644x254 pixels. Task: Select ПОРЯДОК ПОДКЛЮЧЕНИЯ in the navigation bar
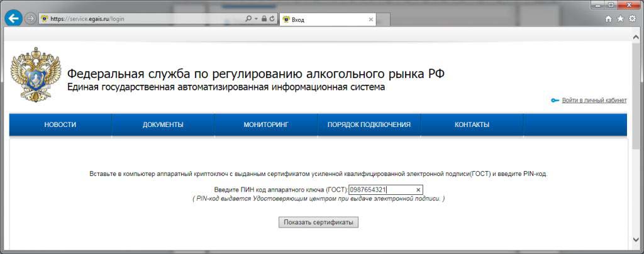click(x=369, y=124)
